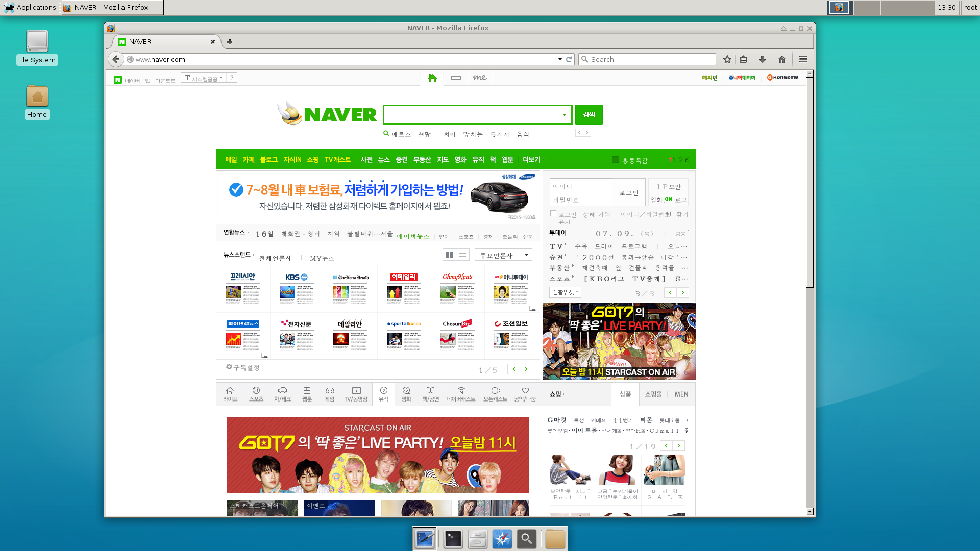This screenshot has height=551, width=980.
Task: Open the 시스템글꼴 font dropdown
Action: point(204,78)
